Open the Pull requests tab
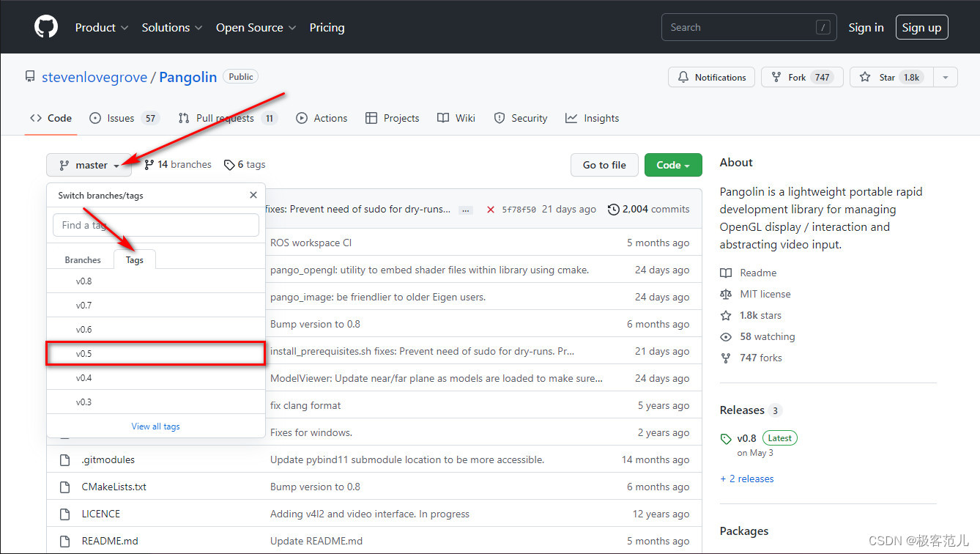Screen dimensions: 980x554 click(228, 118)
